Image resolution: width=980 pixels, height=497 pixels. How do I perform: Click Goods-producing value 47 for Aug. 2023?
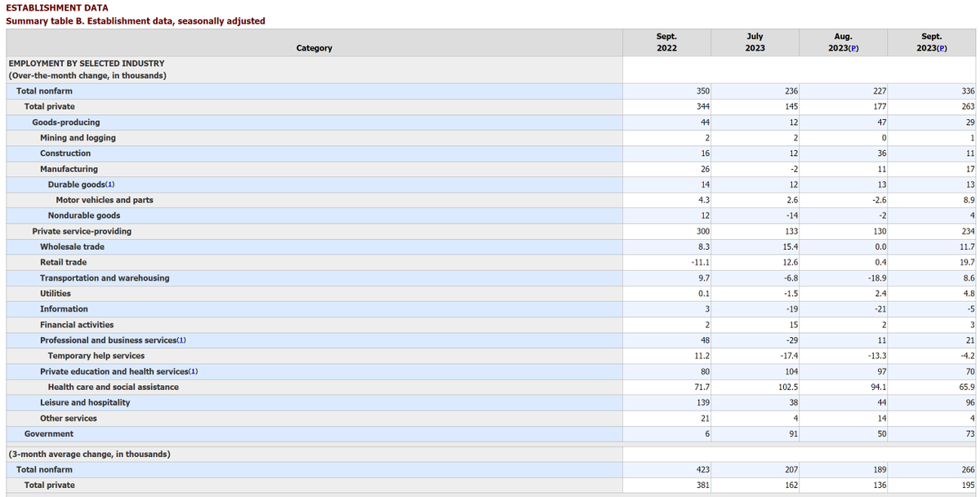point(882,122)
